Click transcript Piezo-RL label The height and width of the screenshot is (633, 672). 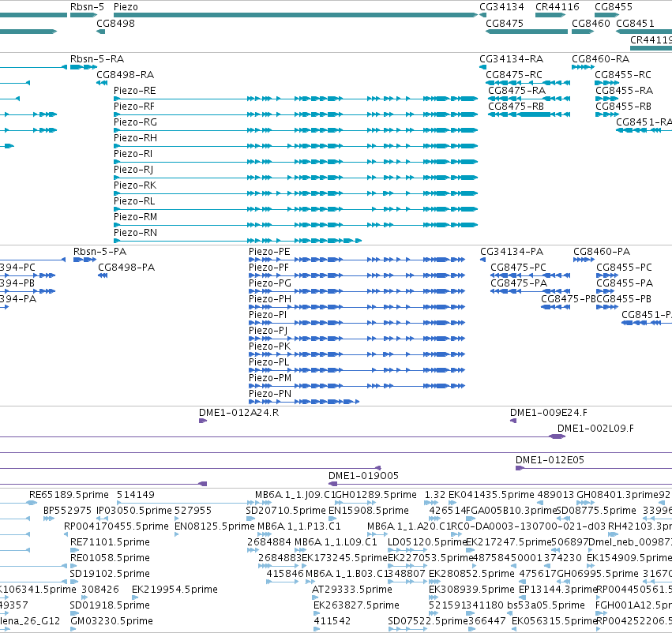click(134, 201)
